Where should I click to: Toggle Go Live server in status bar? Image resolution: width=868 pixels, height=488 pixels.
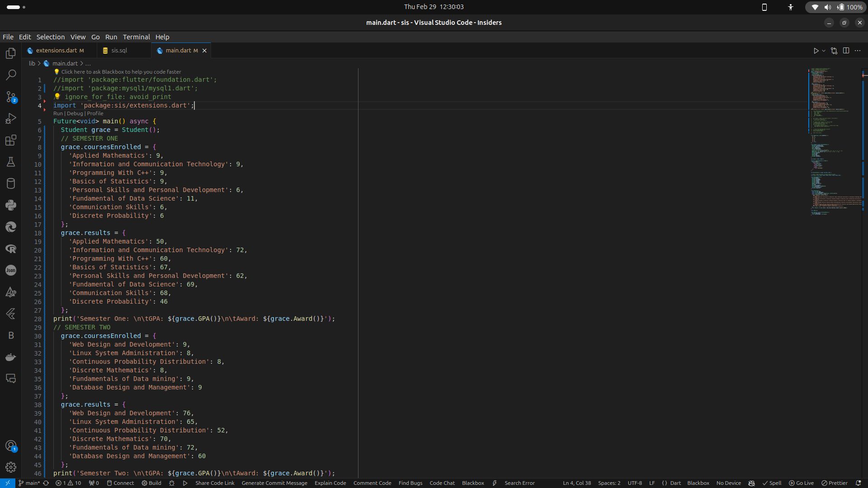[x=801, y=483]
